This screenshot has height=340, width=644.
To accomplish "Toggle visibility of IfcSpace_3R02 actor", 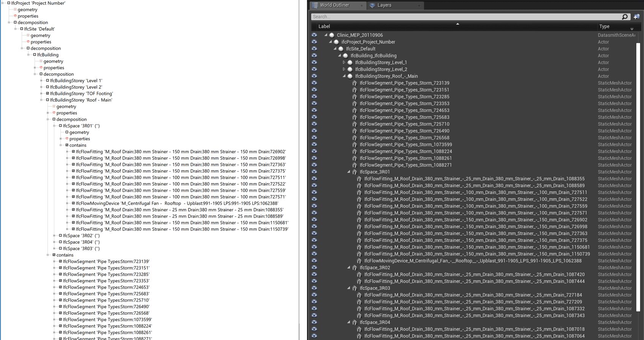I will tap(314, 267).
